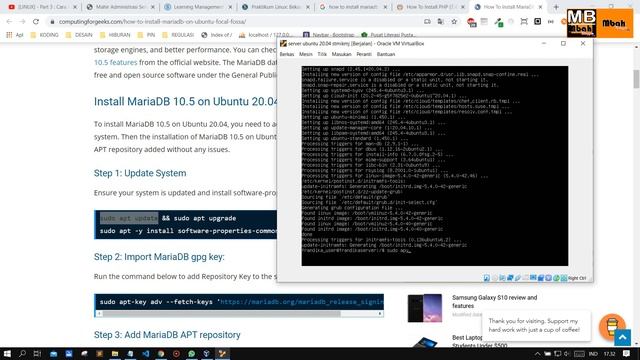Close the YouTube [LINUX] Part 3 tab

click(75, 7)
